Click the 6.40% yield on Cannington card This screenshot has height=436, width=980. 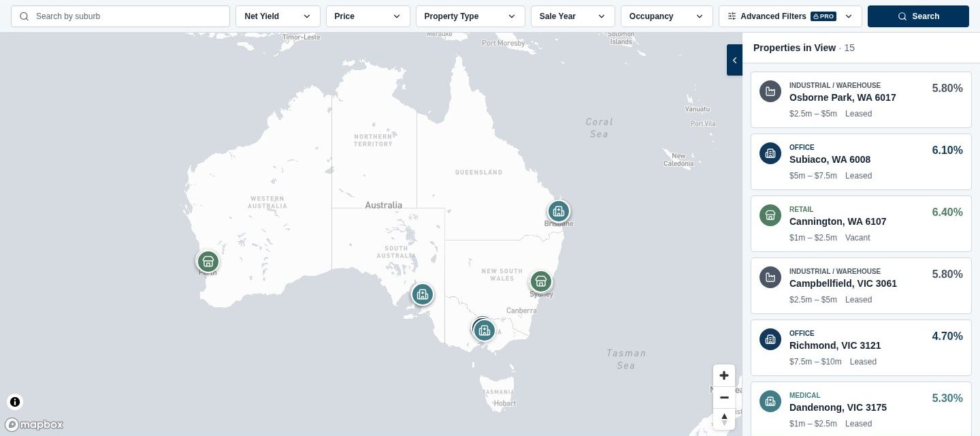pyautogui.click(x=947, y=213)
